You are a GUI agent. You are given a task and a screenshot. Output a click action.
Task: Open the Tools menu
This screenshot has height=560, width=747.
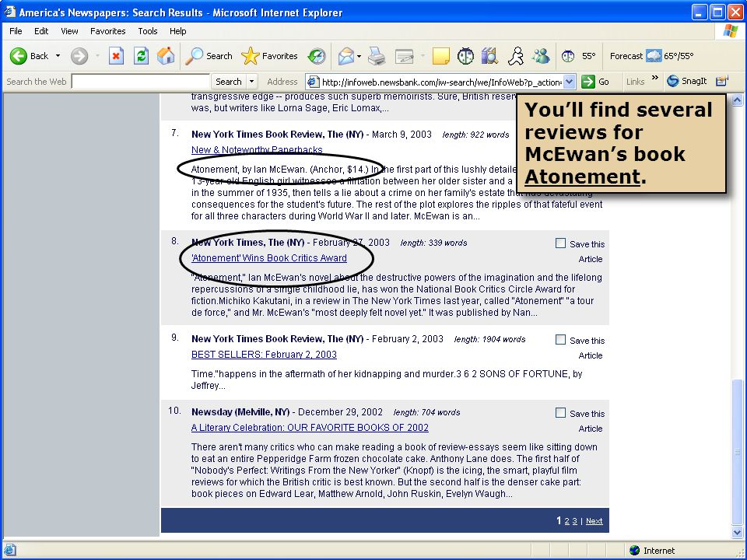pyautogui.click(x=147, y=31)
